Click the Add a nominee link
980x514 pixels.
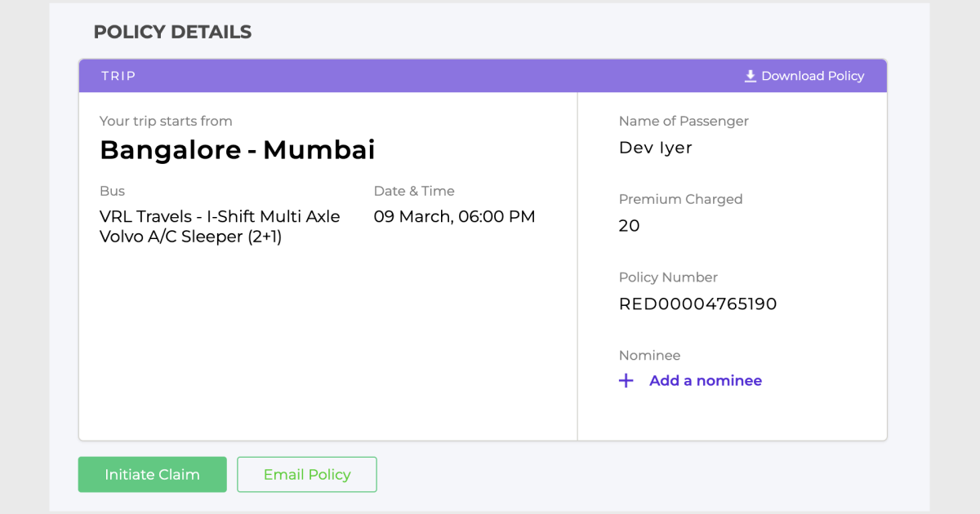coord(705,381)
